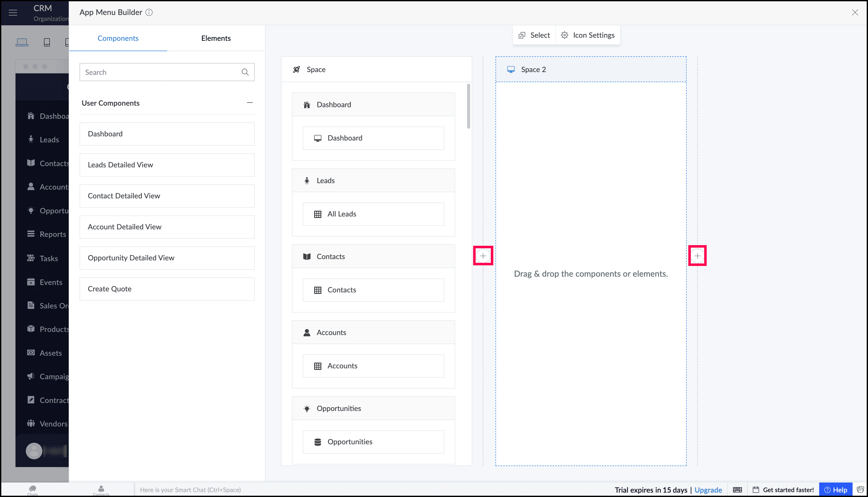Click the Help button

point(835,490)
